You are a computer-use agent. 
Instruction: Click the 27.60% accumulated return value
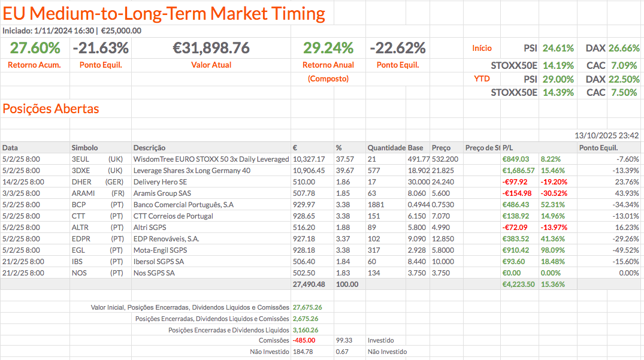35,48
